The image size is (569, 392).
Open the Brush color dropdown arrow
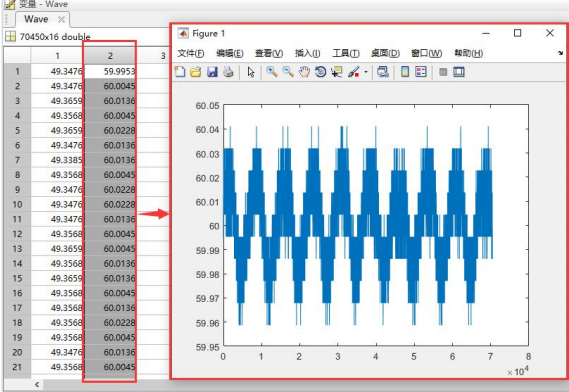click(x=365, y=72)
